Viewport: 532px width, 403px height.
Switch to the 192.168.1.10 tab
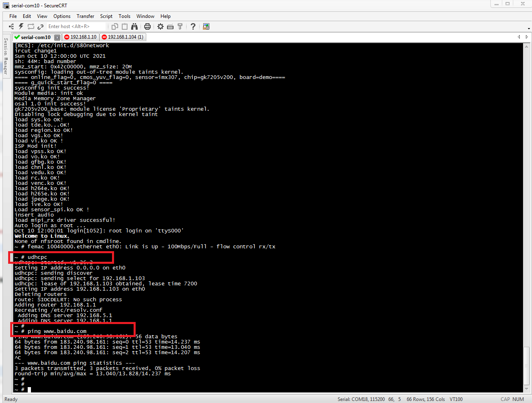pyautogui.click(x=81, y=37)
